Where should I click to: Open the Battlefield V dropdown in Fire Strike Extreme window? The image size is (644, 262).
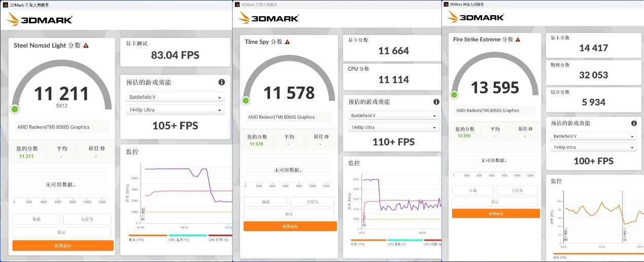point(593,136)
